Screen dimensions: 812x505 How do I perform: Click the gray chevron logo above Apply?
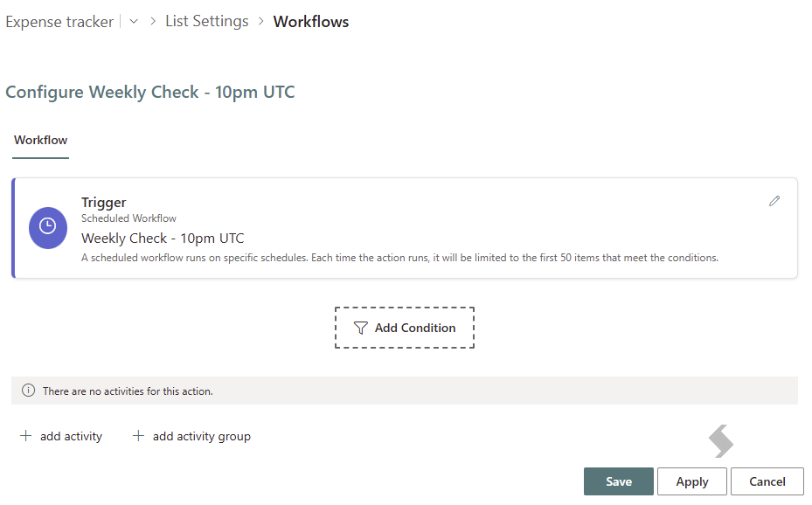point(721,441)
